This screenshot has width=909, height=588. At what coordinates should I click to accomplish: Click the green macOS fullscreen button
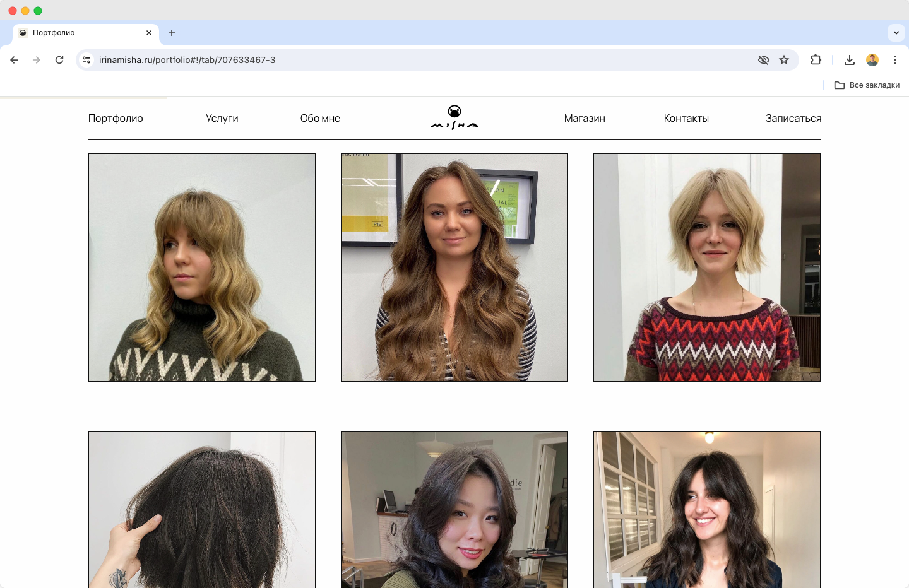(38, 11)
